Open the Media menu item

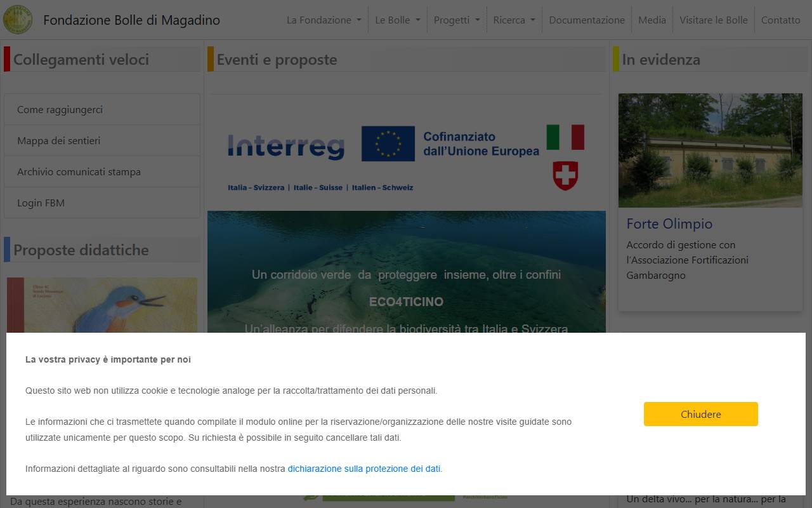(652, 20)
